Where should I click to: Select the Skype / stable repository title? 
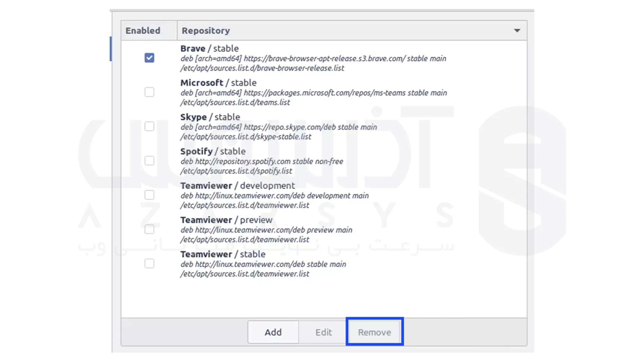210,117
